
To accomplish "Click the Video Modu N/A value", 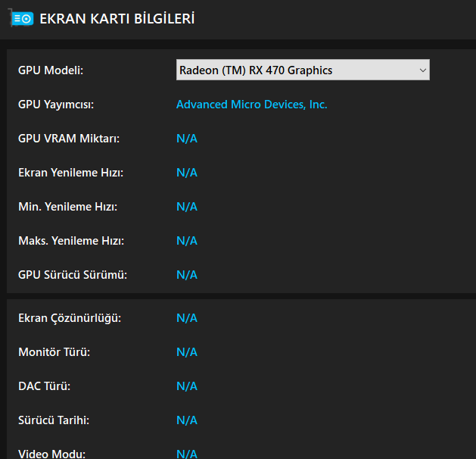I will pyautogui.click(x=187, y=454).
